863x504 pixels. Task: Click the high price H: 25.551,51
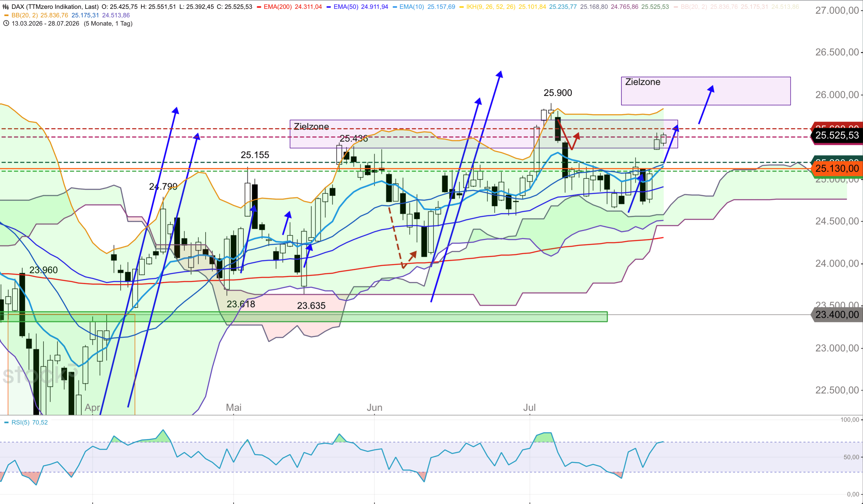coord(158,7)
